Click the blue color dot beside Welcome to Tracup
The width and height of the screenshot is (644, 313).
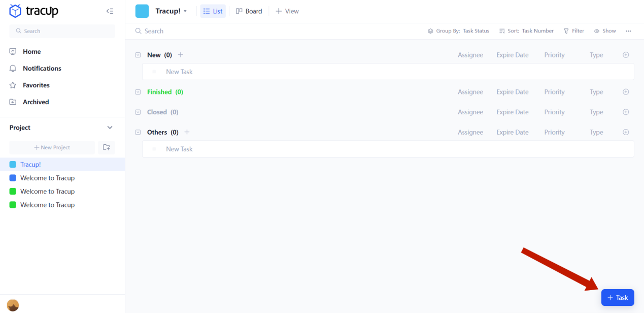coord(13,177)
